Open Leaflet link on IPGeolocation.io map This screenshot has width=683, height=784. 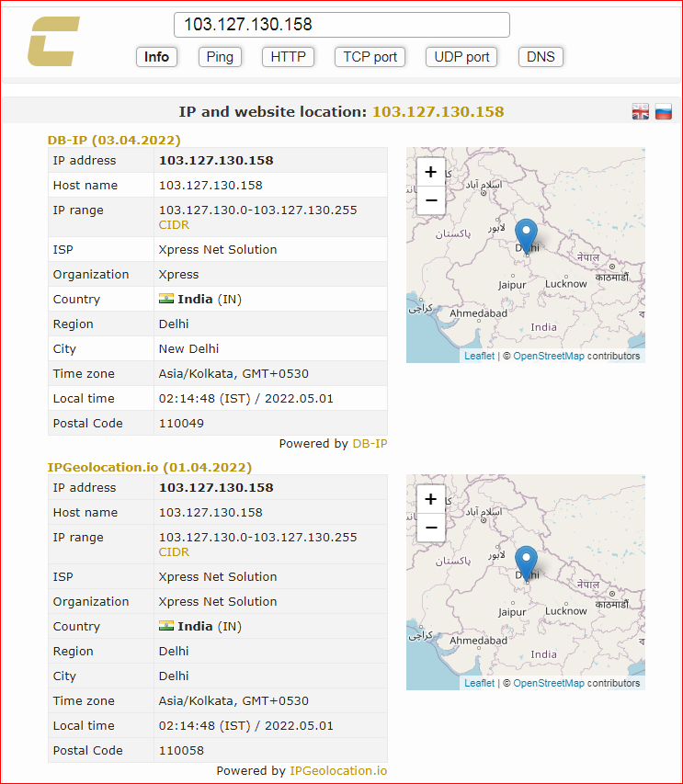(479, 683)
